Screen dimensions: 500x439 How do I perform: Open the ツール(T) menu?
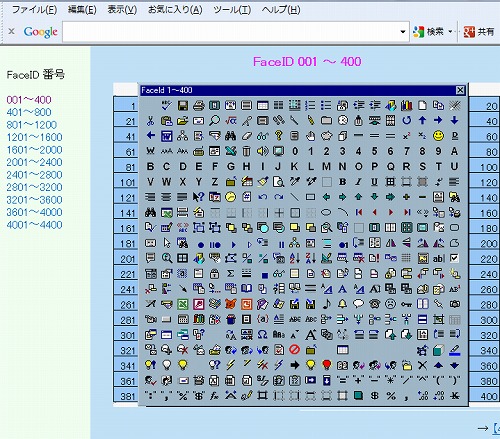coord(232,10)
